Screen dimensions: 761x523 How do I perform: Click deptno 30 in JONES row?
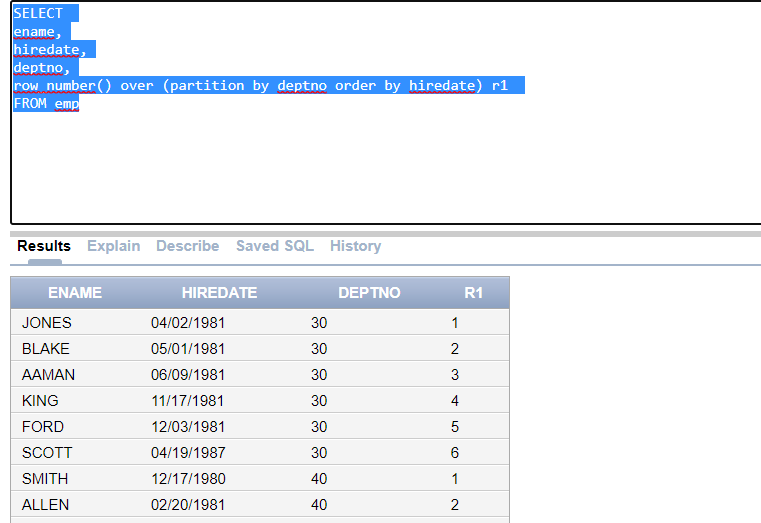click(319, 323)
